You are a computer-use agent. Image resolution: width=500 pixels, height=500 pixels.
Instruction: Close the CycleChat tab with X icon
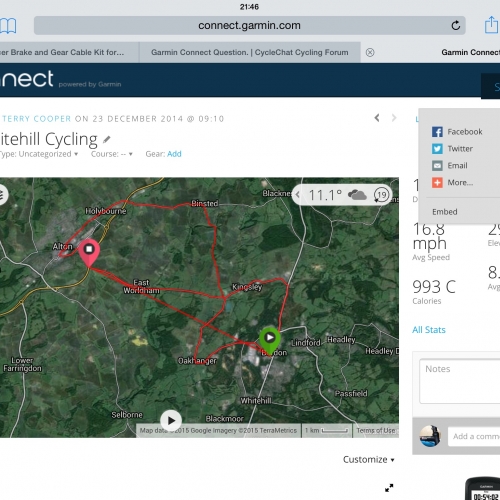pos(370,52)
